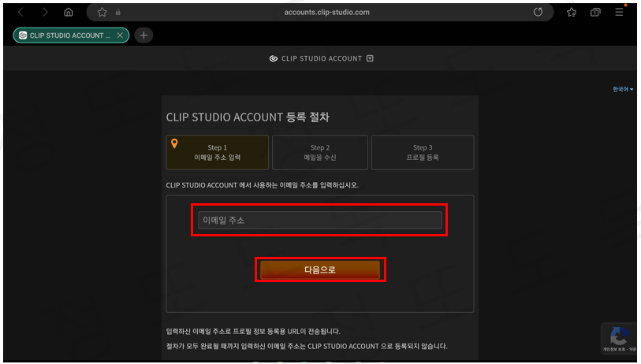The height and width of the screenshot is (364, 641).
Task: Click the padlock site security icon
Action: click(118, 13)
